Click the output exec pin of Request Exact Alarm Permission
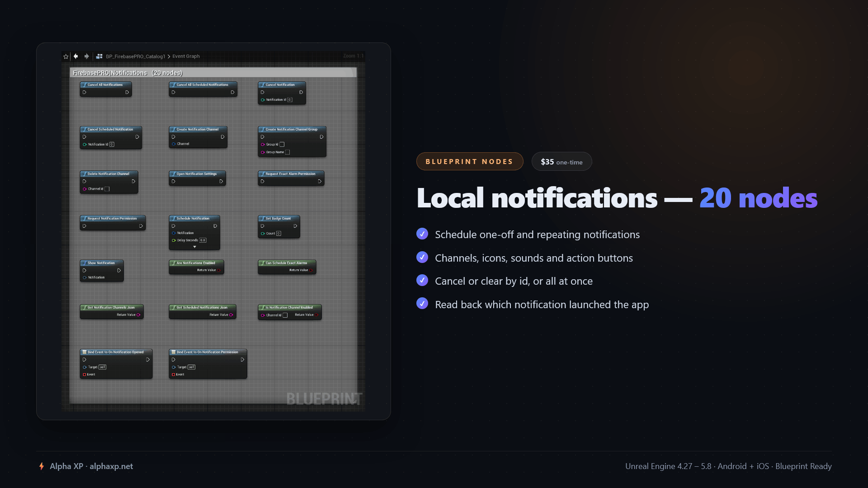Viewport: 868px width, 488px height. tap(320, 181)
